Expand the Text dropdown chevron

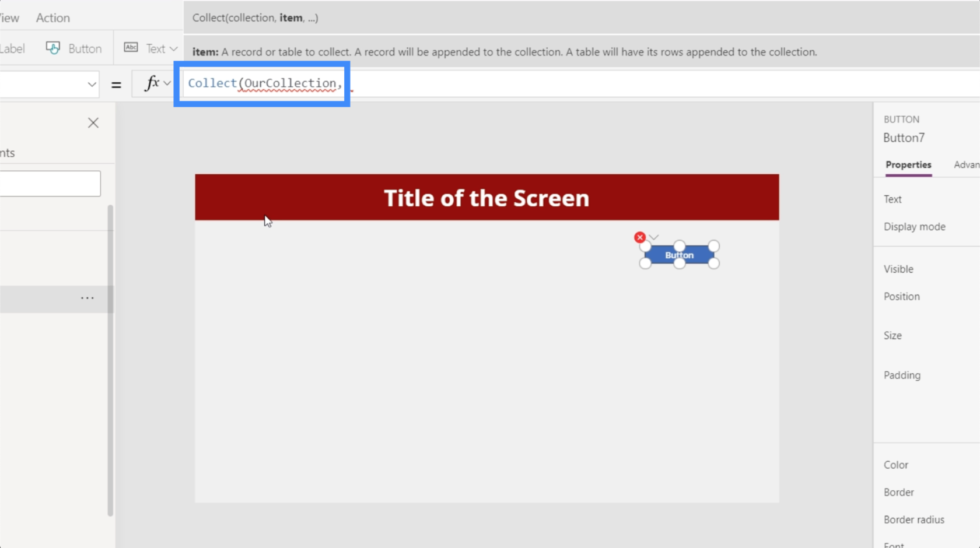point(173,49)
